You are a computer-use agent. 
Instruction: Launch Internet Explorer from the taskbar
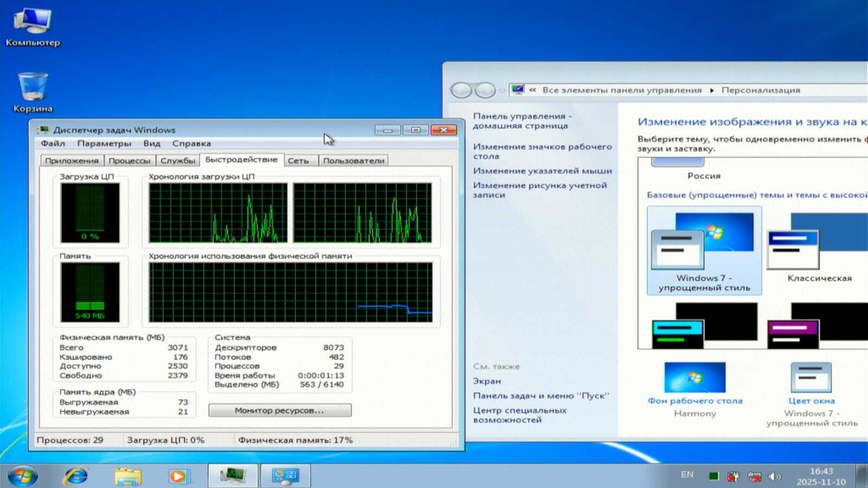pos(76,476)
